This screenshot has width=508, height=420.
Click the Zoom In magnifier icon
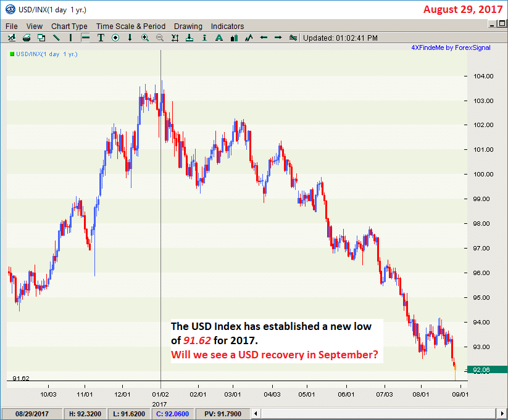pos(145,38)
